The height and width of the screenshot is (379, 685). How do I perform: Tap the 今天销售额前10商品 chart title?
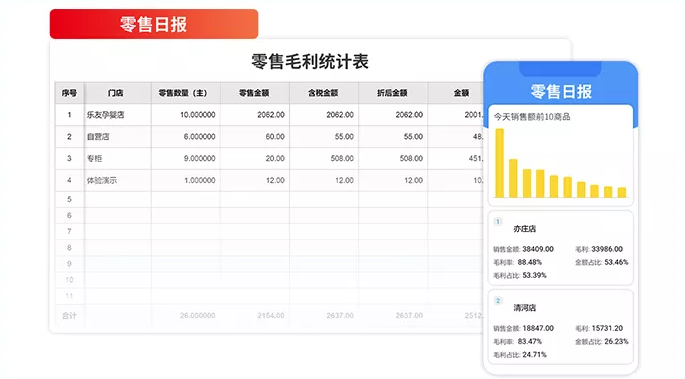point(532,117)
